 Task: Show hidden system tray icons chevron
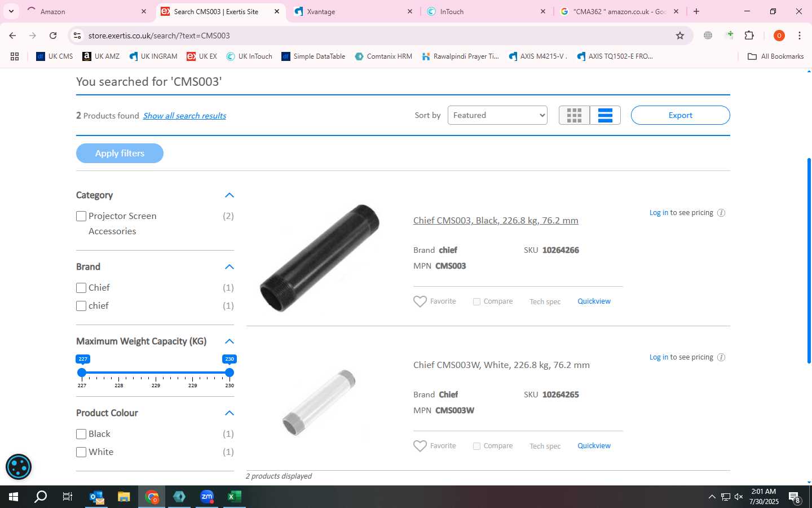click(x=712, y=497)
